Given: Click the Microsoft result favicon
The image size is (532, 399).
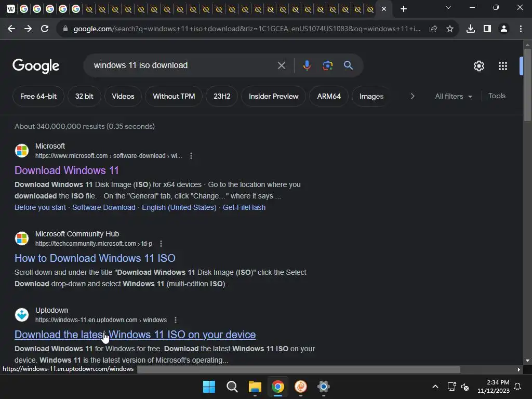Looking at the screenshot, I should (22, 151).
